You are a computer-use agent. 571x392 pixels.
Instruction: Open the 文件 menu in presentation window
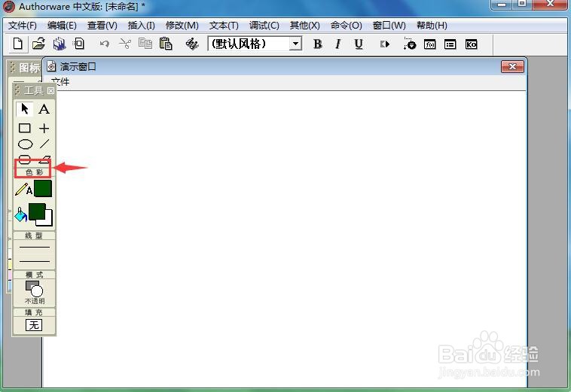[x=60, y=82]
